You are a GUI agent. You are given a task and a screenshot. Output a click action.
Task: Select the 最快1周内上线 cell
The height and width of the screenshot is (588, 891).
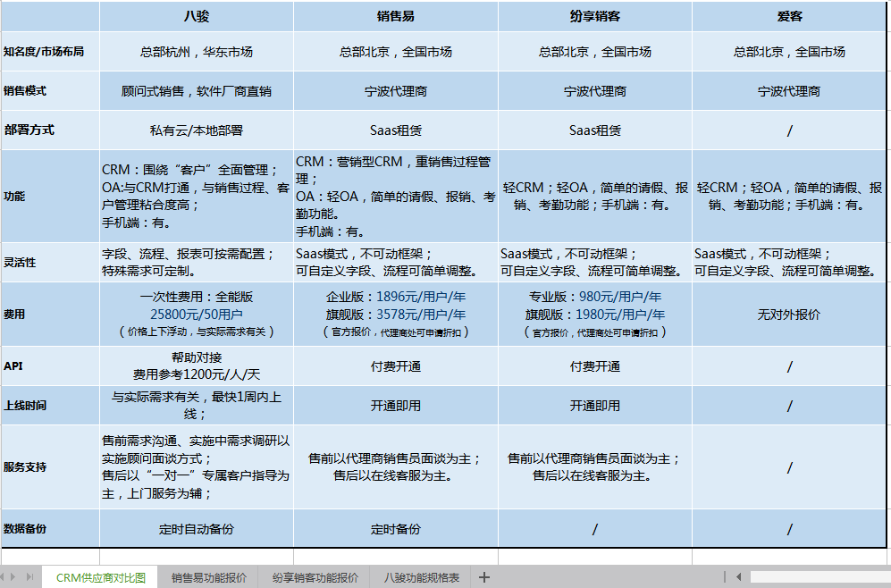[x=197, y=405]
